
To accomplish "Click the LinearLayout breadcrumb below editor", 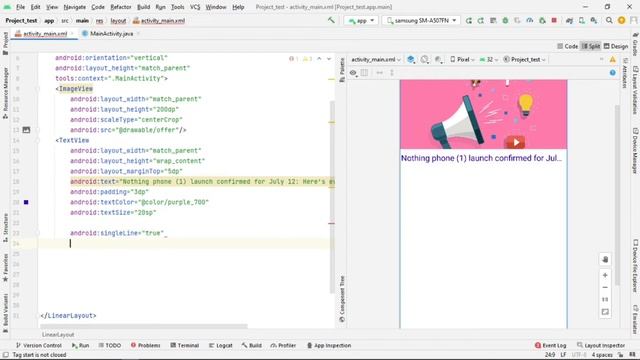I will coord(58,335).
